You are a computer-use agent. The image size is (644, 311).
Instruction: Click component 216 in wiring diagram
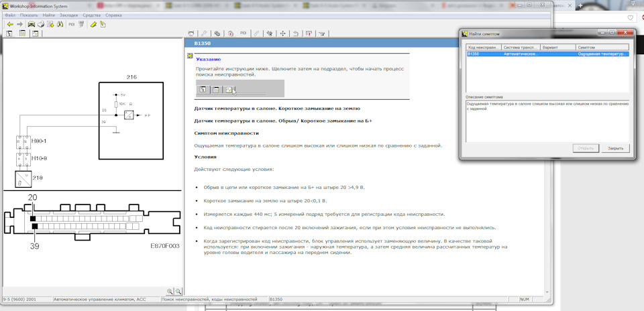(131, 121)
